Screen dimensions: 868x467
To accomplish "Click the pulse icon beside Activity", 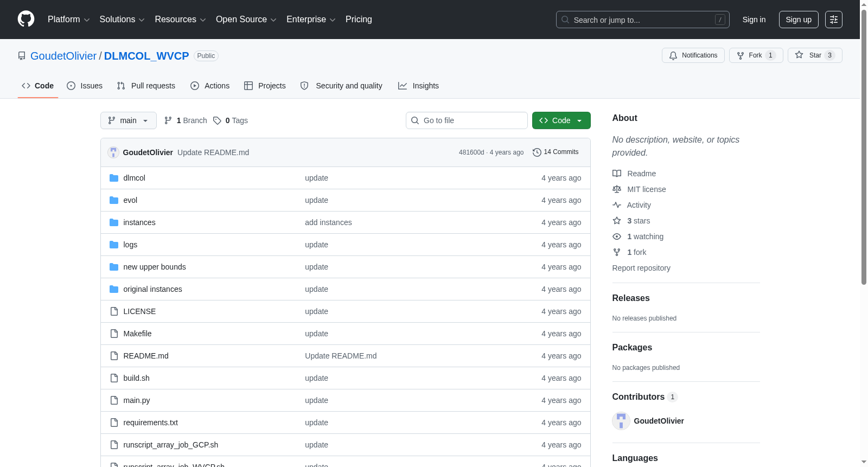I will pyautogui.click(x=617, y=205).
